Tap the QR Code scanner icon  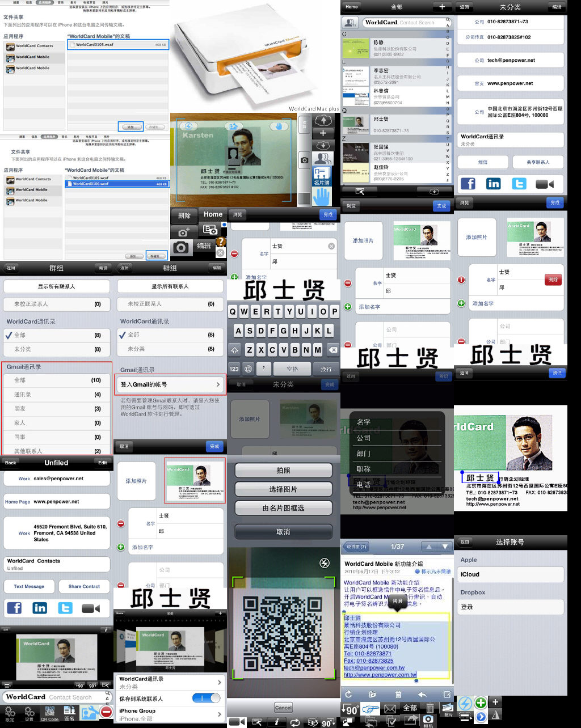point(49,712)
